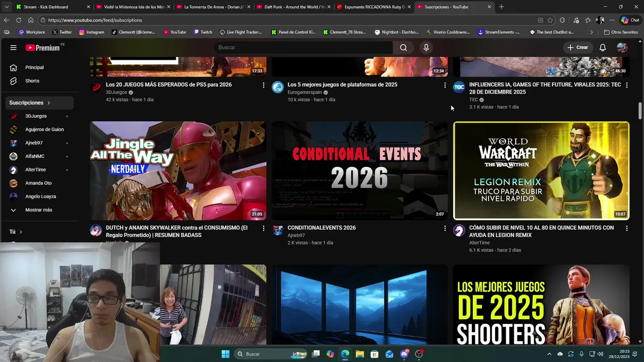The width and height of the screenshot is (644, 362).
Task: Click the search magnifier button beside Buscar
Action: [404, 47]
